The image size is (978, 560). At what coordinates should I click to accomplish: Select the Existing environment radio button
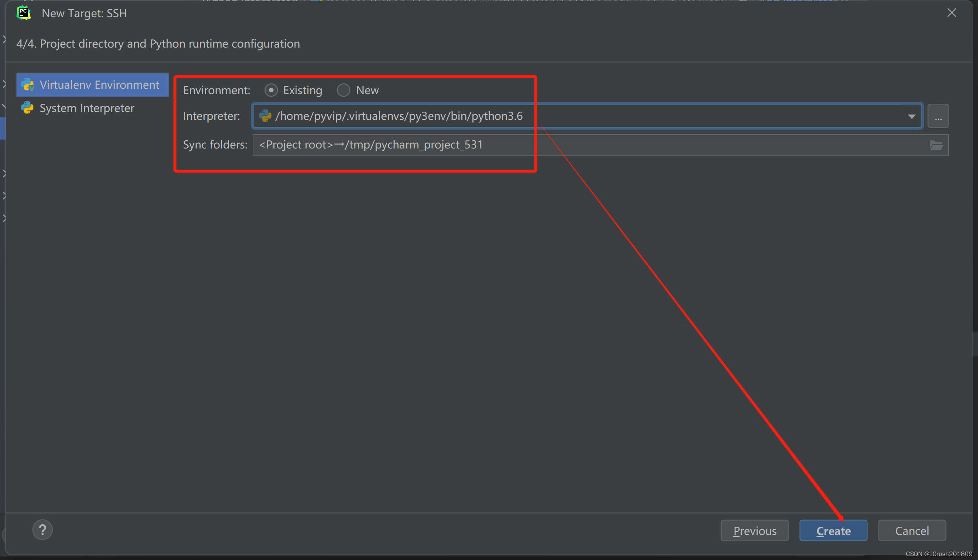pos(272,90)
